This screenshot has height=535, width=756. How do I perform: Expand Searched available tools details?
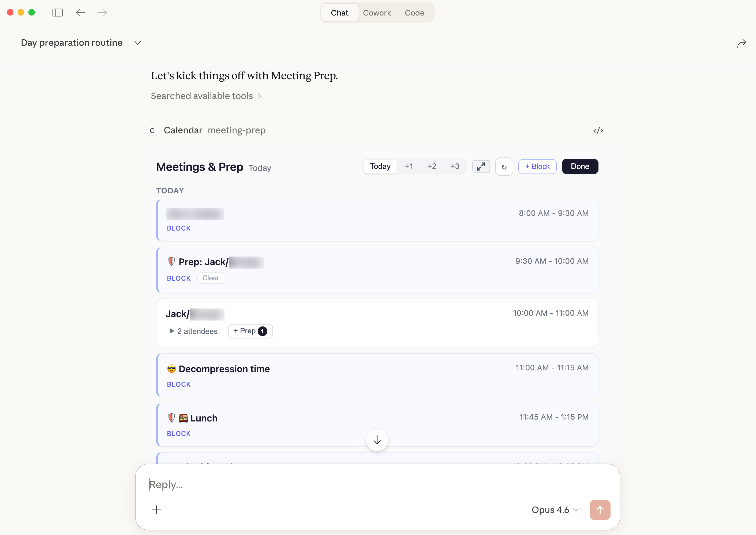[206, 96]
